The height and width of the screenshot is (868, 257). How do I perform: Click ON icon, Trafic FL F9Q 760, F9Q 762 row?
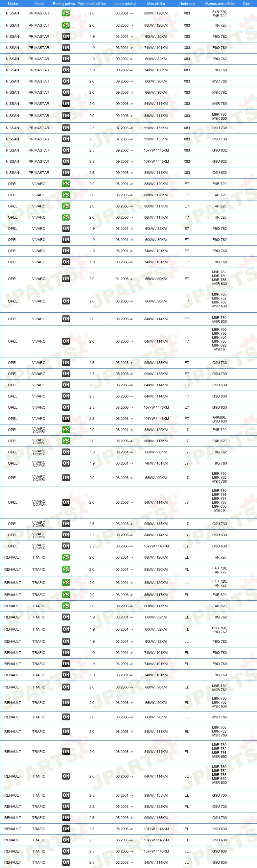click(66, 629)
